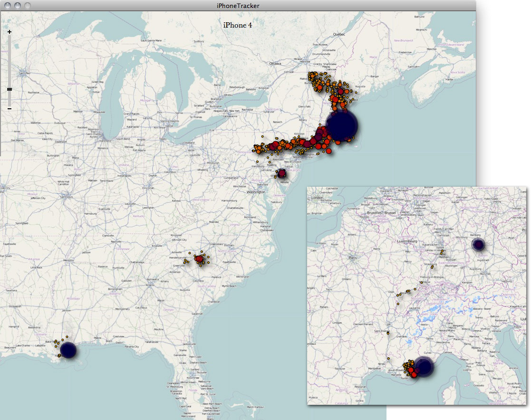Close the iPhoneTracker window
The height and width of the screenshot is (420, 531).
point(8,5)
